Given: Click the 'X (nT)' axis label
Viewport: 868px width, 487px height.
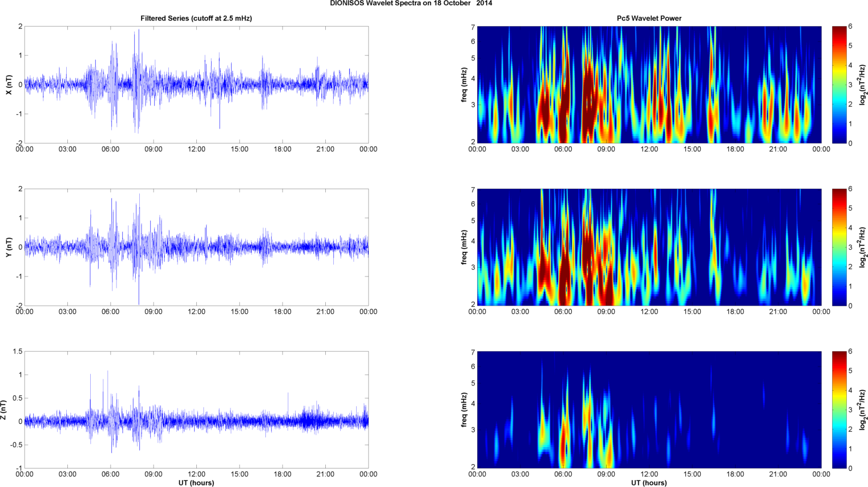Looking at the screenshot, I should 9,85.
